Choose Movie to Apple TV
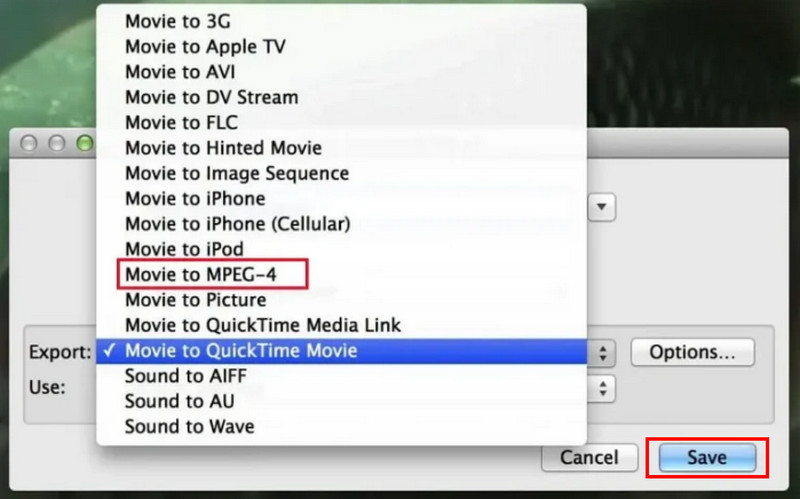 (x=341, y=47)
